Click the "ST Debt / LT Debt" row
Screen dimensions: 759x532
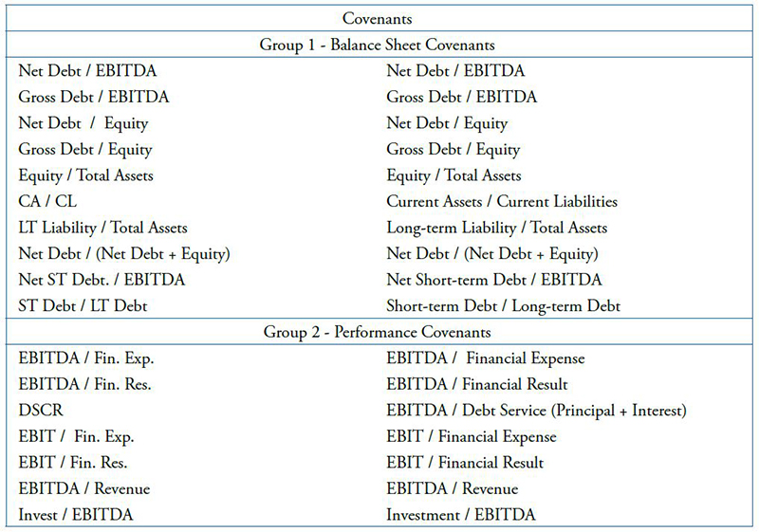[81, 306]
